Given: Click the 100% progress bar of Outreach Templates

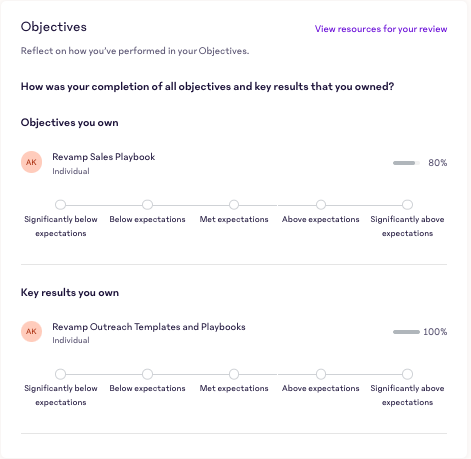Looking at the screenshot, I should click(x=406, y=332).
